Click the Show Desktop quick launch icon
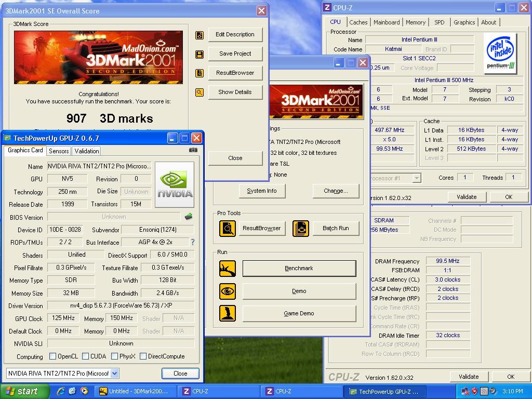 [x=73, y=391]
